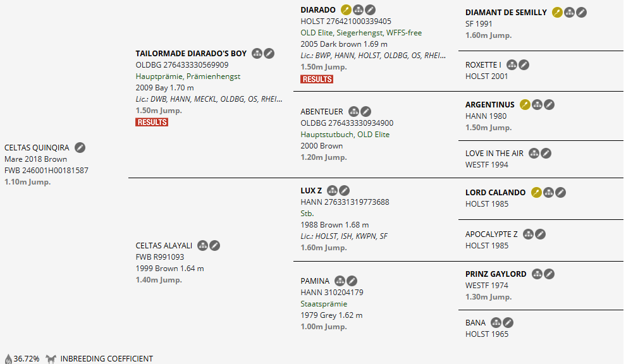The width and height of the screenshot is (626, 364).
Task: Select the BANA horse name link
Action: tap(476, 322)
